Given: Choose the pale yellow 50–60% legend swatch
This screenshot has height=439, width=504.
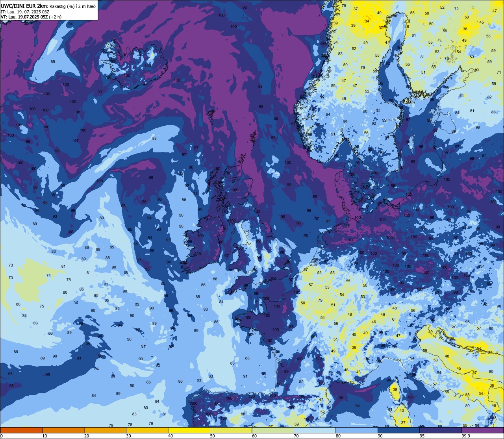Looking at the screenshot, I should [231, 430].
